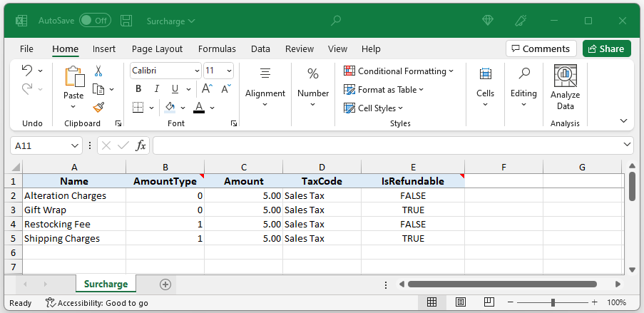The image size is (644, 313).
Task: Open the Analyze Data tool
Action: (x=565, y=88)
